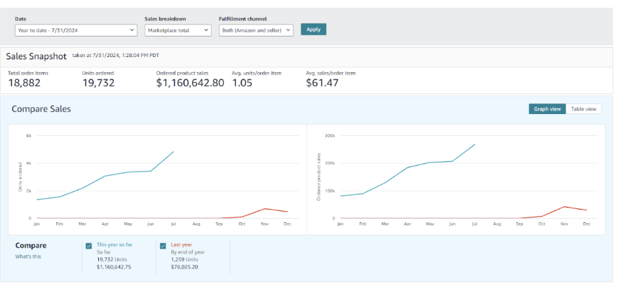
Task: Open the Fulfillment channel dropdown
Action: coord(256,30)
